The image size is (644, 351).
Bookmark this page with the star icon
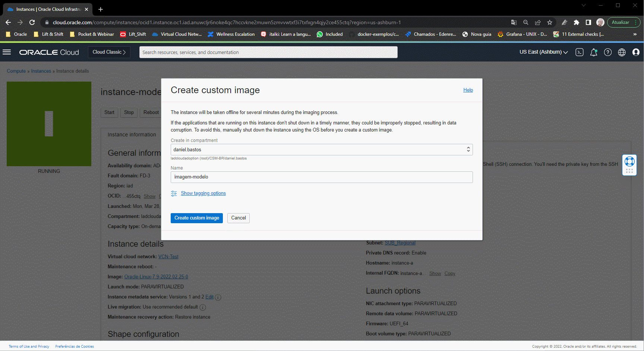click(550, 22)
